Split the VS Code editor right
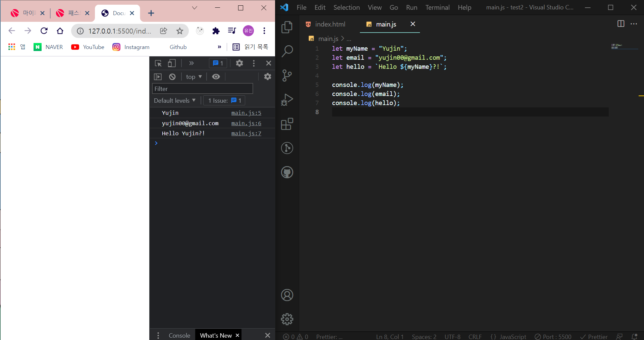Image resolution: width=644 pixels, height=340 pixels. coord(621,24)
